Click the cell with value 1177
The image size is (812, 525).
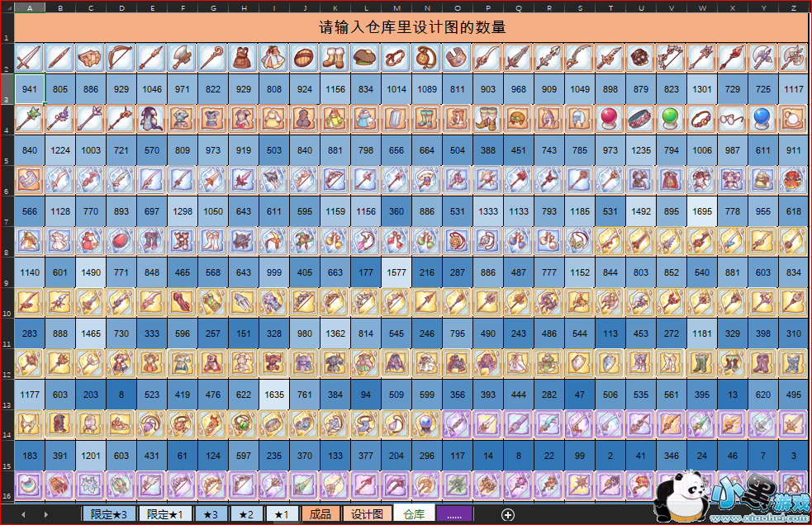[x=30, y=395]
